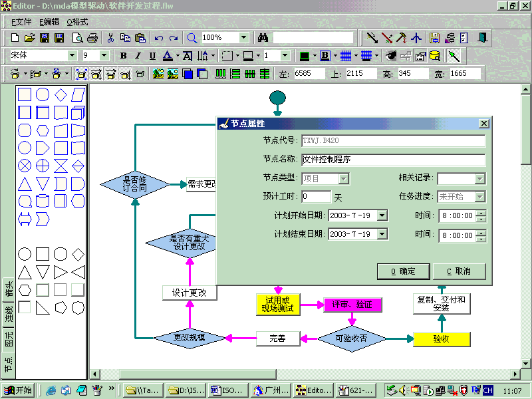Cut selection with the scissors icon
Image resolution: width=532 pixels, height=399 pixels.
tap(110, 38)
